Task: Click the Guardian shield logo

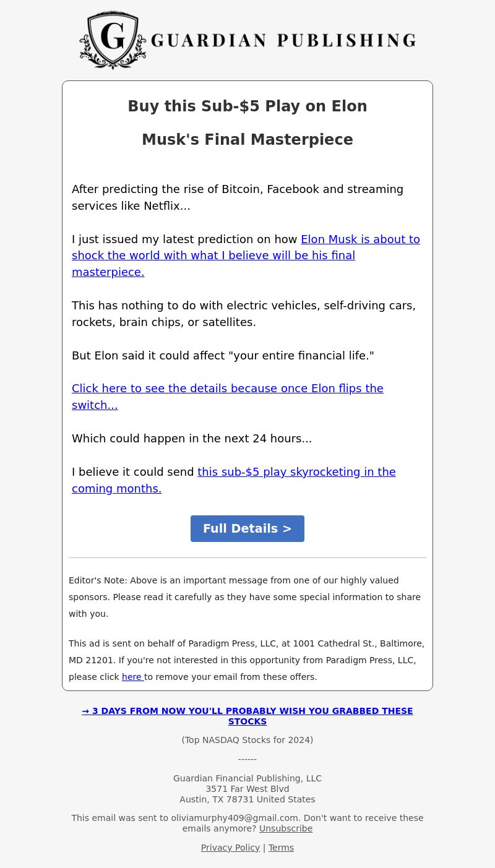Action: click(x=113, y=40)
